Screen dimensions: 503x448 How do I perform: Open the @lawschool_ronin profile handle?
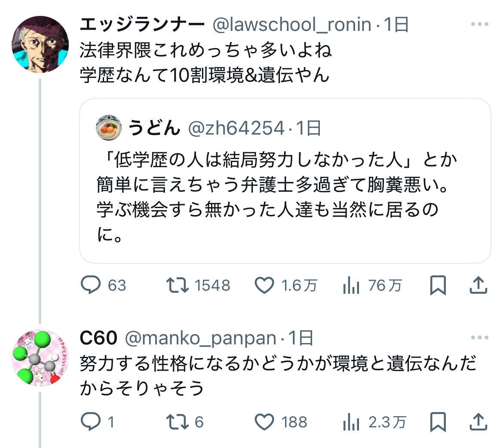(292, 25)
